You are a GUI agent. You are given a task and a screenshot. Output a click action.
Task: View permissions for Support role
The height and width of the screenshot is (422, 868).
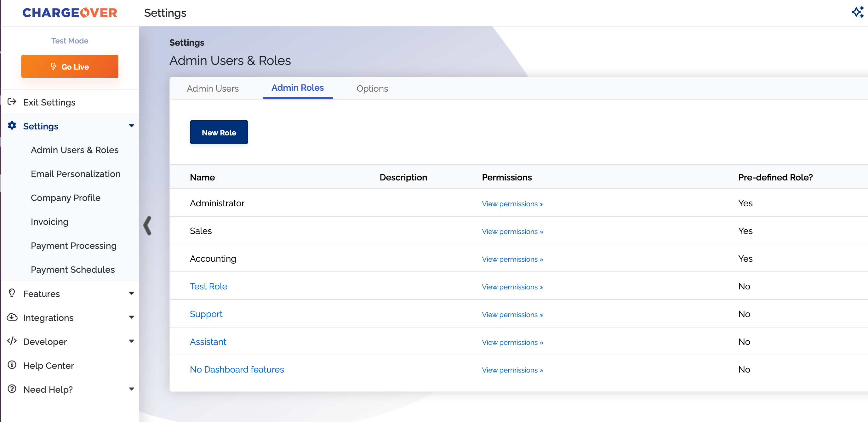click(512, 315)
